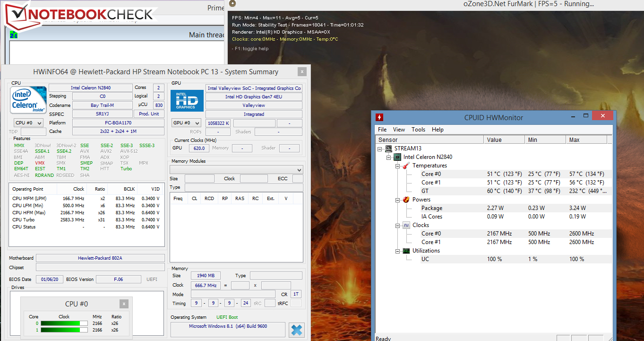The image size is (644, 341).
Task: Click the Intel Celeron N2840 CPU name field
Action: tap(91, 87)
